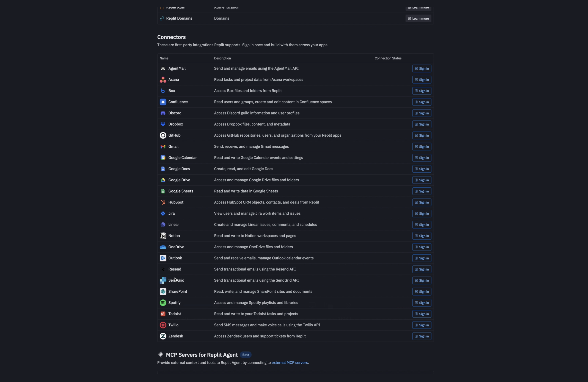This screenshot has width=588, height=382.
Task: Click the Beta badge next to MCP Servers
Action: pos(245,355)
